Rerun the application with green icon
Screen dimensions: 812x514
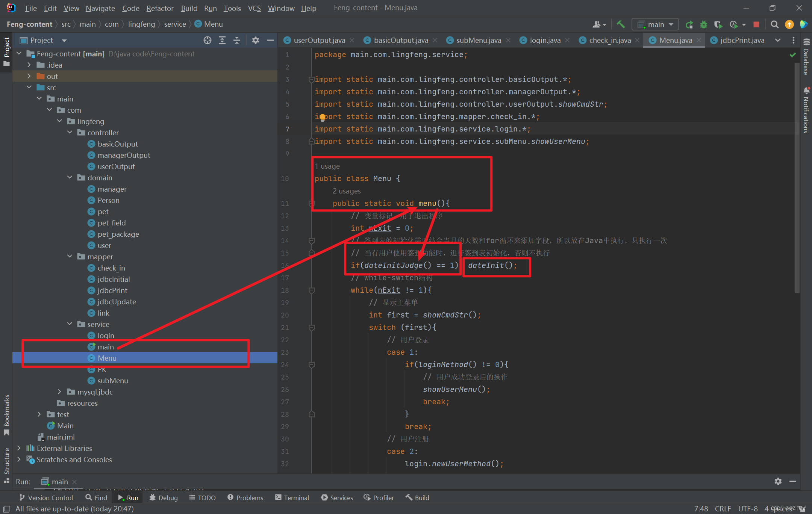point(689,24)
